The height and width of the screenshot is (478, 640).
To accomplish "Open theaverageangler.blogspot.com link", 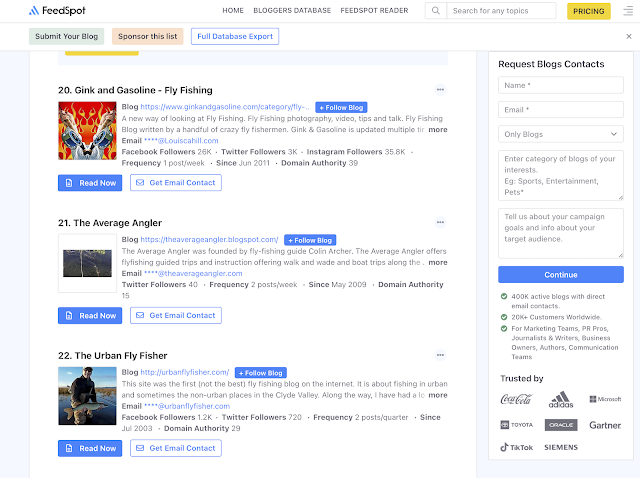I will pos(209,239).
